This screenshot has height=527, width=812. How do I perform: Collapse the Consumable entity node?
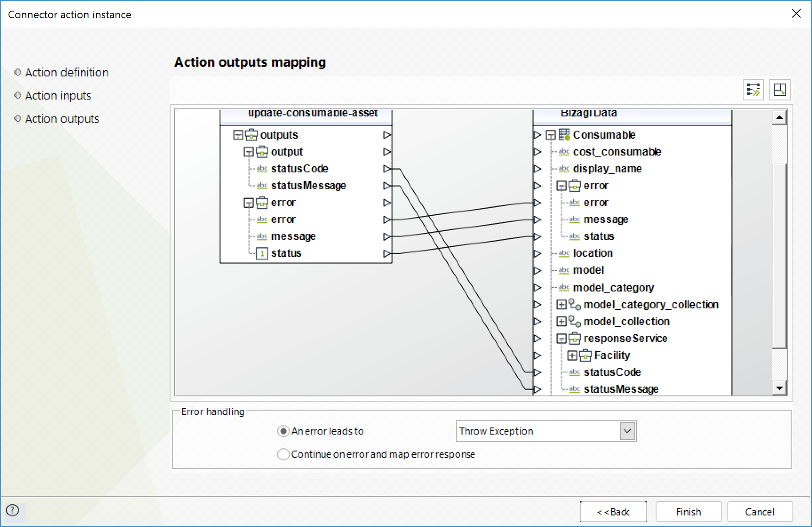pos(551,135)
